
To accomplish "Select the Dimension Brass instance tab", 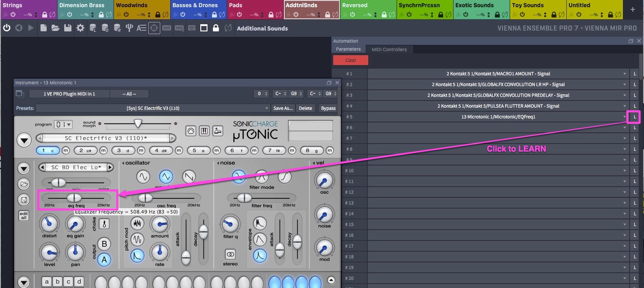I will 84,9.
